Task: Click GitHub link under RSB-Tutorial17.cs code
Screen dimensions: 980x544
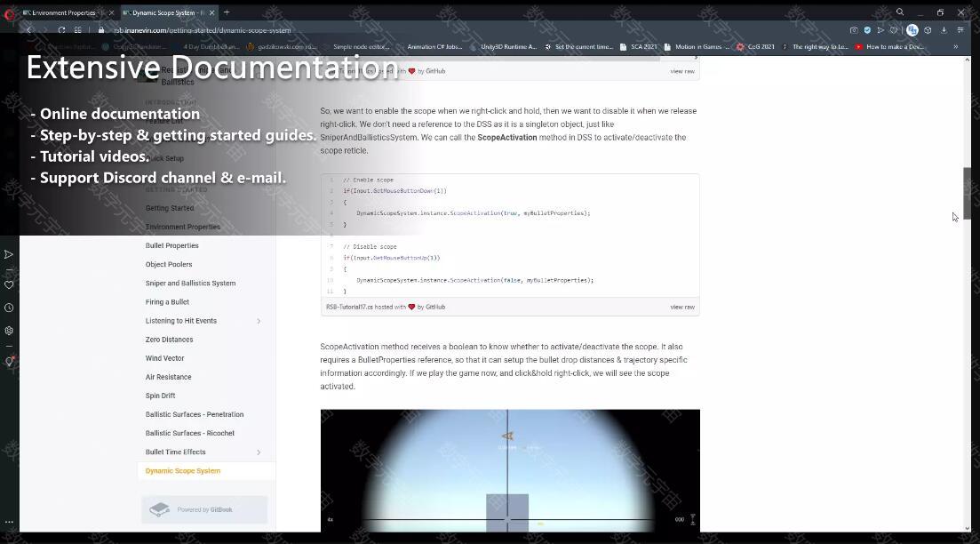Action: coord(435,307)
